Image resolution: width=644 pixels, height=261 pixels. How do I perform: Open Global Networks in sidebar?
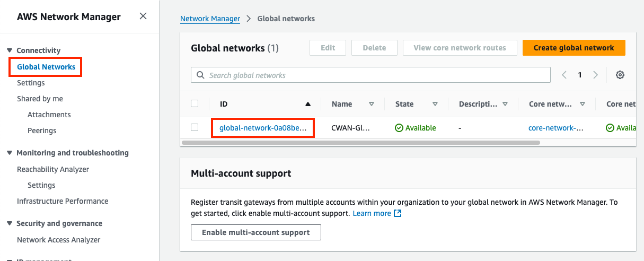[x=46, y=67]
